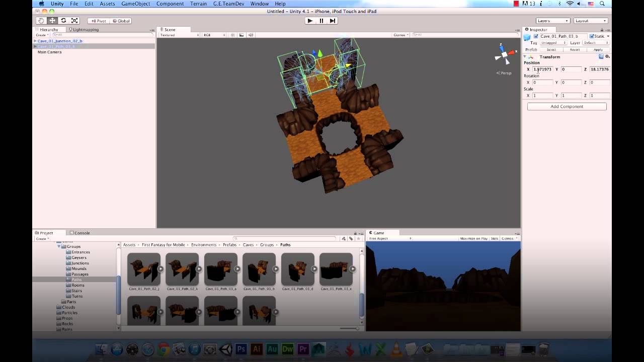The width and height of the screenshot is (644, 362).
Task: Click the Unity icon in the Dock
Action: tap(225, 349)
